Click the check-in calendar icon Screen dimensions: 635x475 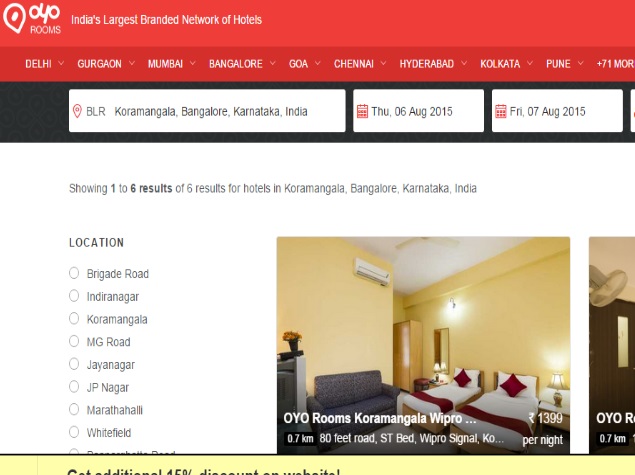(361, 112)
